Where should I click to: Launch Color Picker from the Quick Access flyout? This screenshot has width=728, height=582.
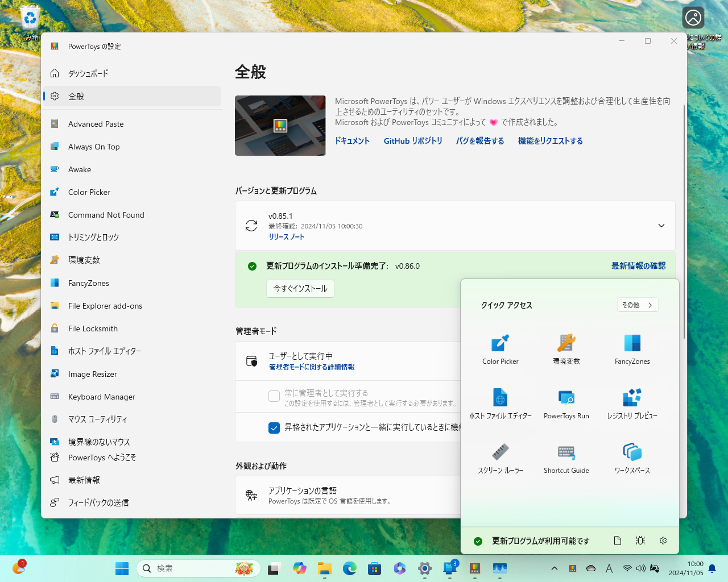[x=500, y=350]
